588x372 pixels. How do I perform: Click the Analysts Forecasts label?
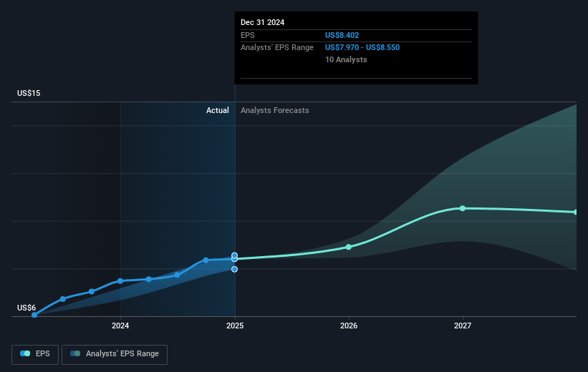click(x=275, y=110)
